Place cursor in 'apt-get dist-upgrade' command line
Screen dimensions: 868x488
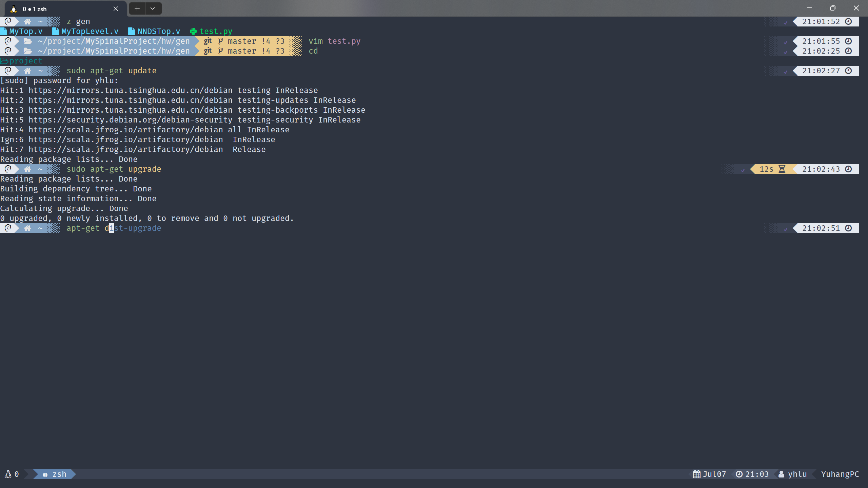pyautogui.click(x=114, y=228)
